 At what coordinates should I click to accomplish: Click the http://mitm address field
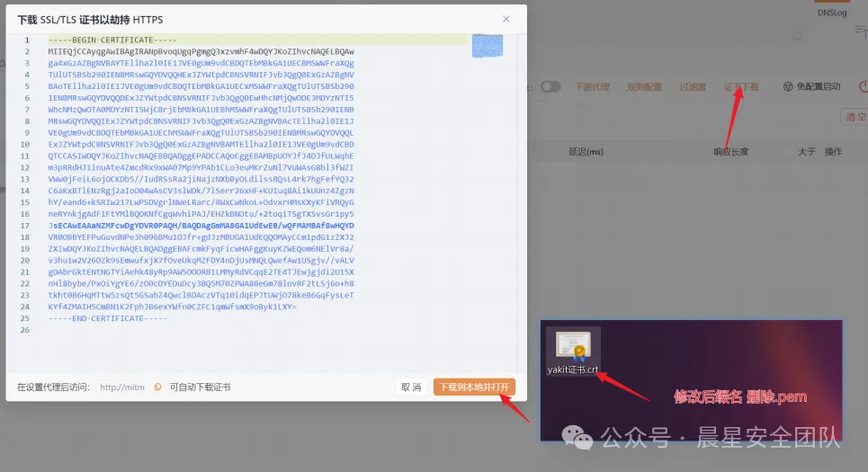tap(123, 387)
